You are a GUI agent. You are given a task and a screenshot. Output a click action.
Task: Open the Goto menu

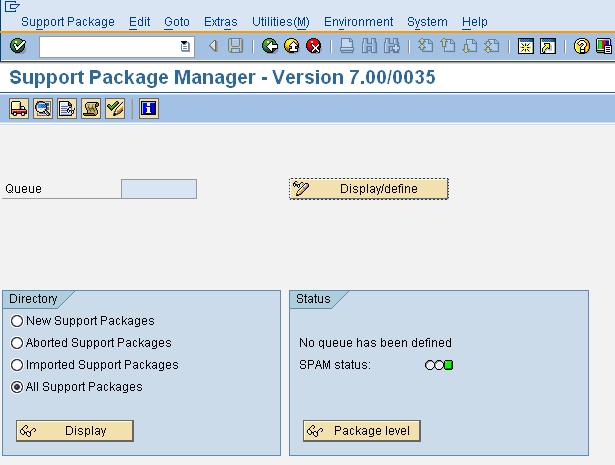(177, 22)
